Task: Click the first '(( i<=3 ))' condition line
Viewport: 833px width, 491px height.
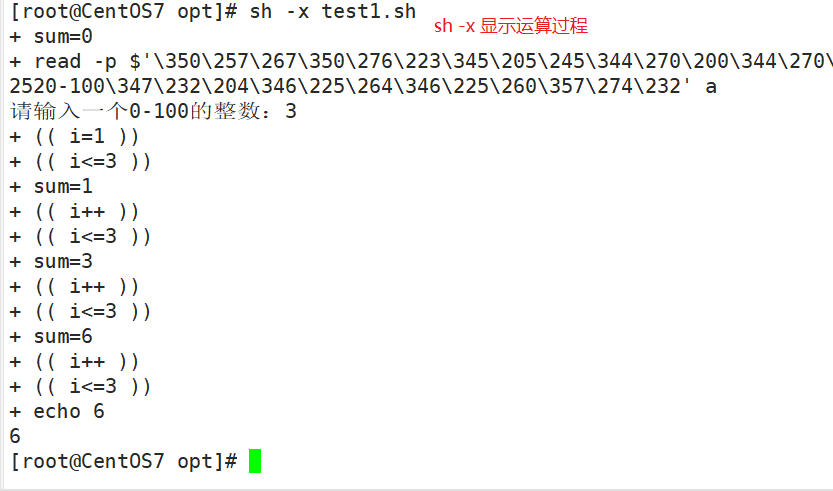Action: click(x=93, y=161)
